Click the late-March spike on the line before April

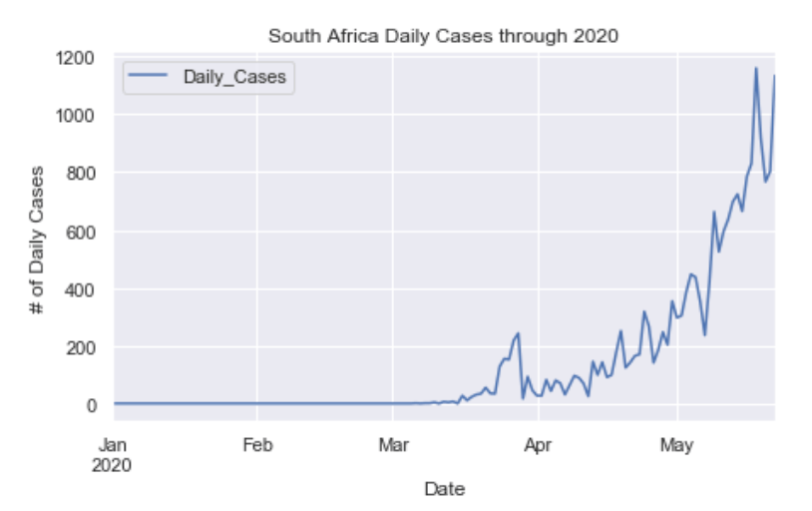(519, 333)
